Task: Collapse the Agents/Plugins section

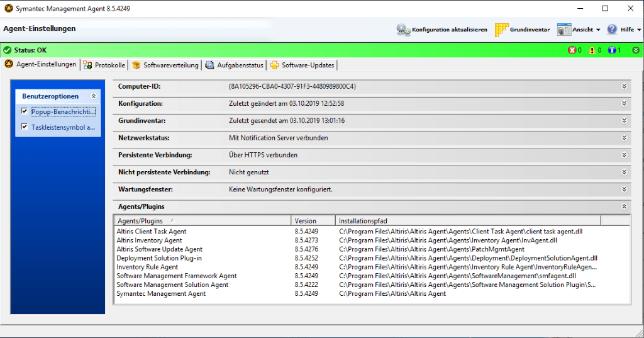Action: pos(624,206)
